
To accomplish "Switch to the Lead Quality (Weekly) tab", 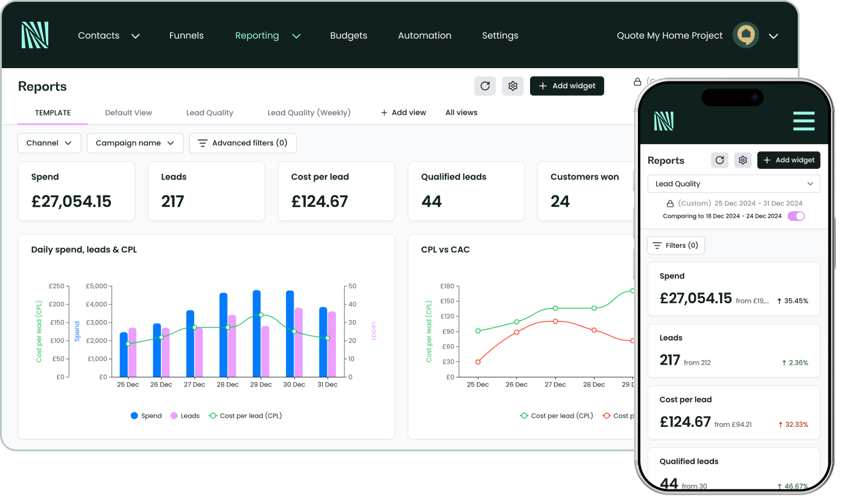I will (x=309, y=113).
